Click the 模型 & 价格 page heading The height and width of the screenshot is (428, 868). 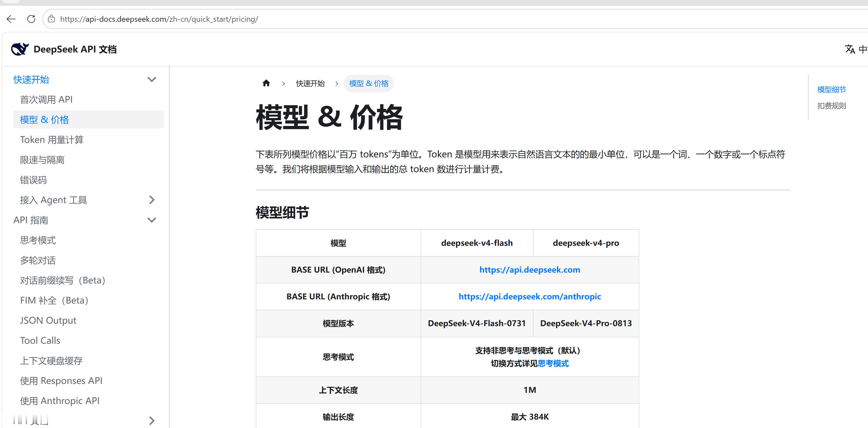329,117
